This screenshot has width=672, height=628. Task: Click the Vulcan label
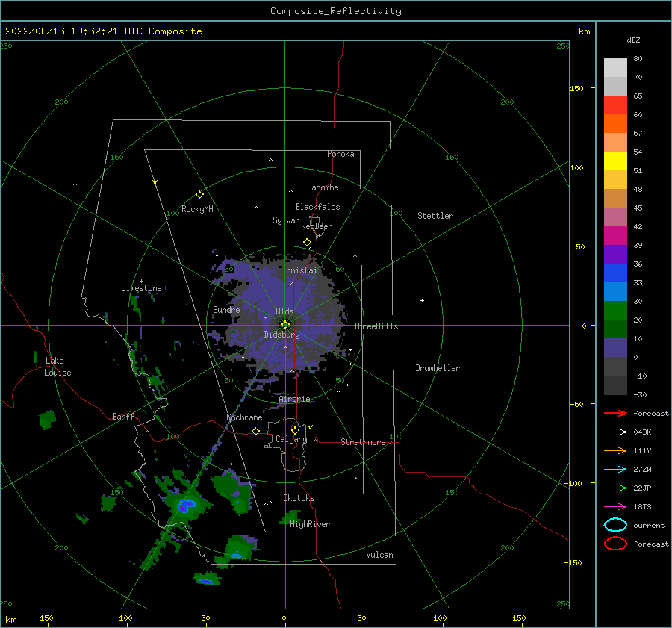[379, 555]
